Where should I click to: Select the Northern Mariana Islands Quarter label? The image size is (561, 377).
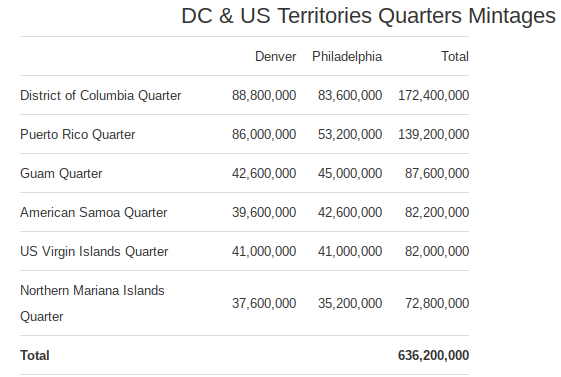tap(92, 303)
